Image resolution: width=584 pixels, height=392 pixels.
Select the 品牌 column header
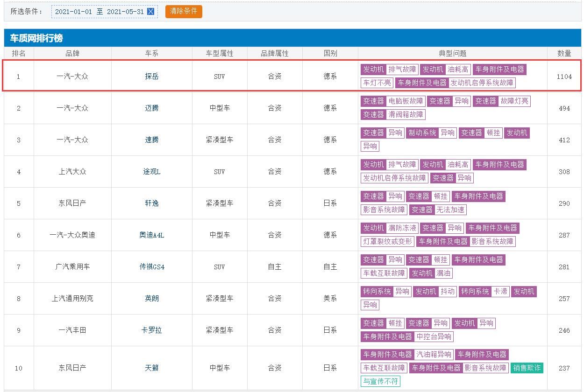(72, 54)
